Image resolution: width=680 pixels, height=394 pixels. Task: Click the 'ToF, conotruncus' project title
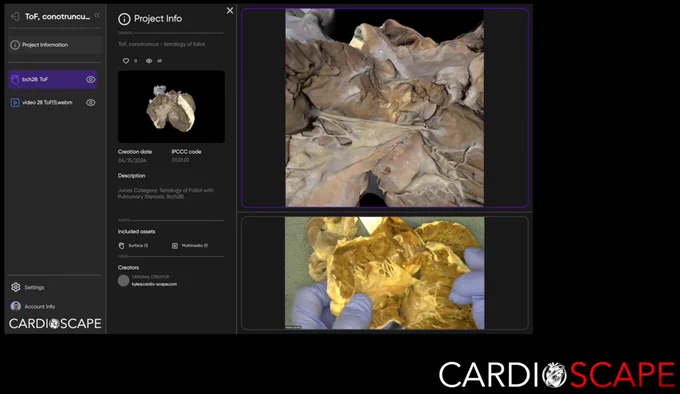pos(57,16)
